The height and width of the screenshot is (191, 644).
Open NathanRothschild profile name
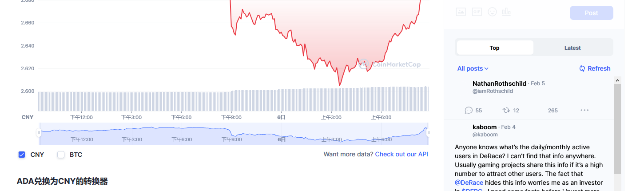499,84
